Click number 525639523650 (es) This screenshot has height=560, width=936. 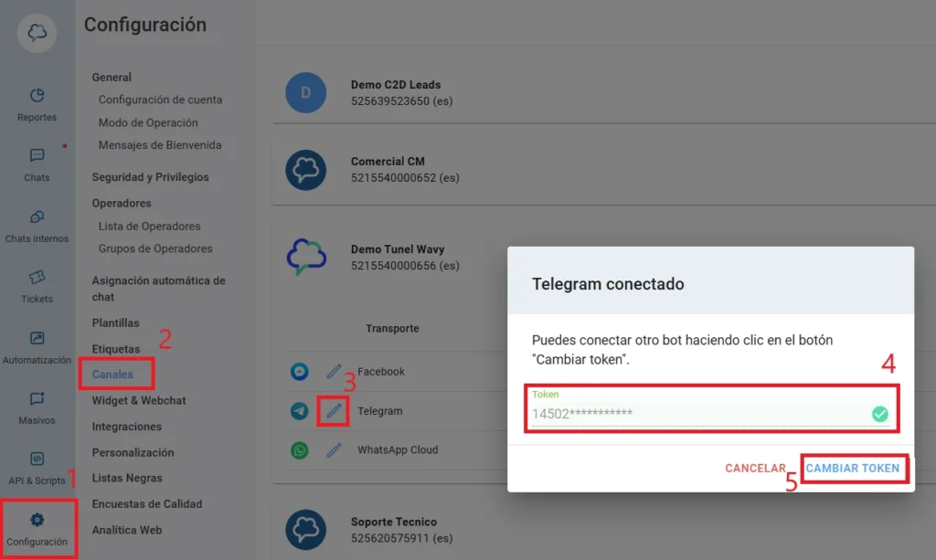point(402,101)
